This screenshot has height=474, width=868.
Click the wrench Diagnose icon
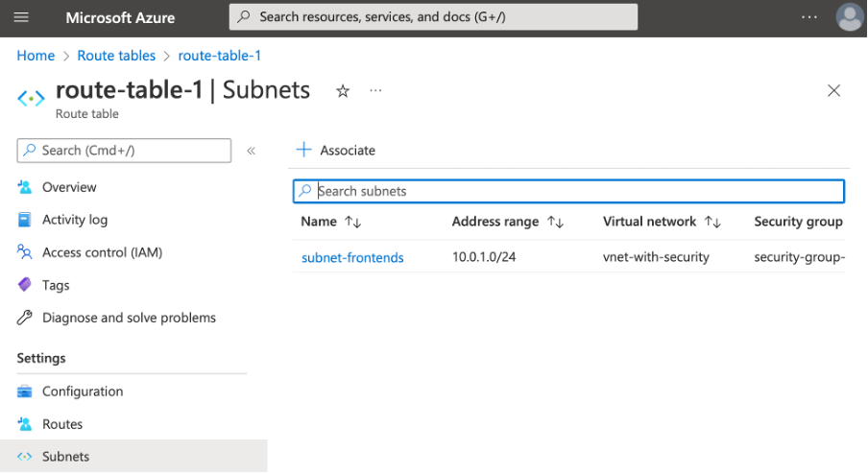pos(24,318)
